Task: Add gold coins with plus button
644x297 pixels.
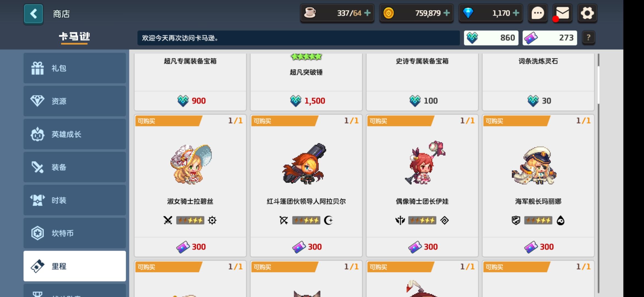Action: click(x=447, y=13)
